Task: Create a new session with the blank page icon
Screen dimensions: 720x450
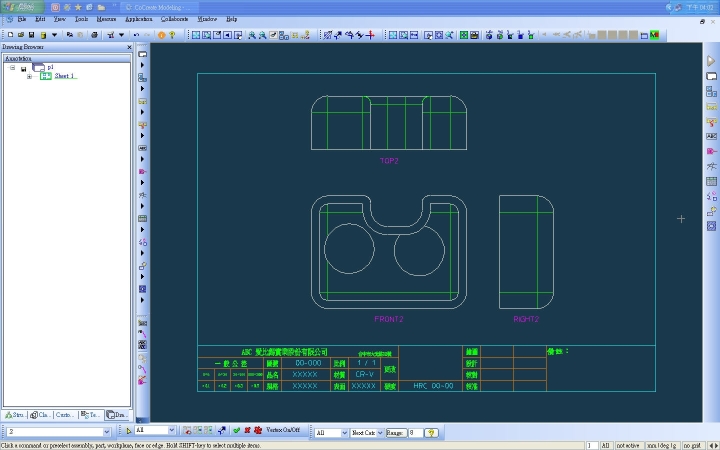Action: (11, 35)
